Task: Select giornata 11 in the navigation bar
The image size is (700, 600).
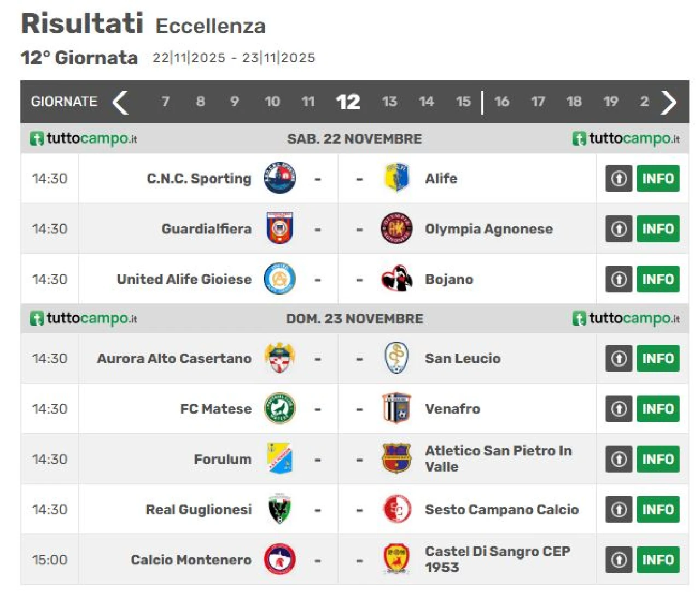Action: 308,102
